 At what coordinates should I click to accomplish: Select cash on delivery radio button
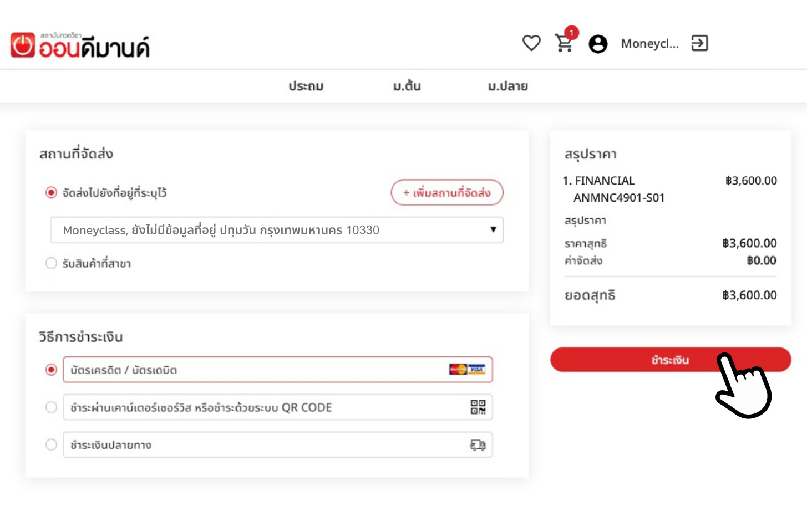click(x=51, y=445)
